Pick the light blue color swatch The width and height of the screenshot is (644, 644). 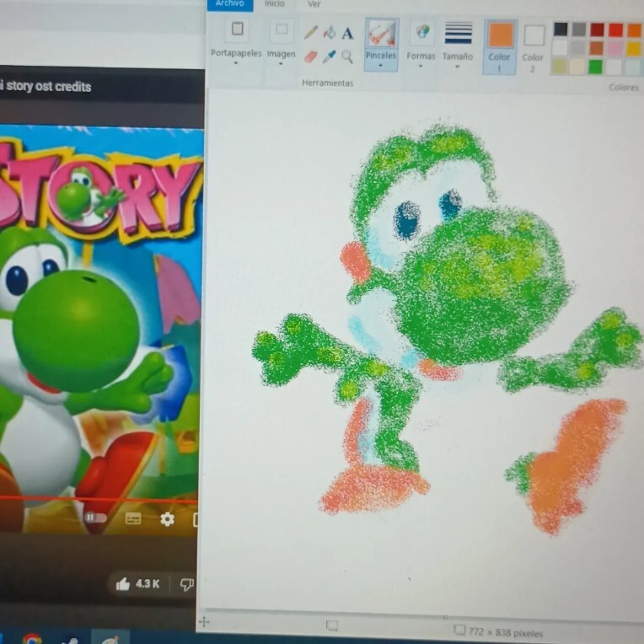point(632,67)
